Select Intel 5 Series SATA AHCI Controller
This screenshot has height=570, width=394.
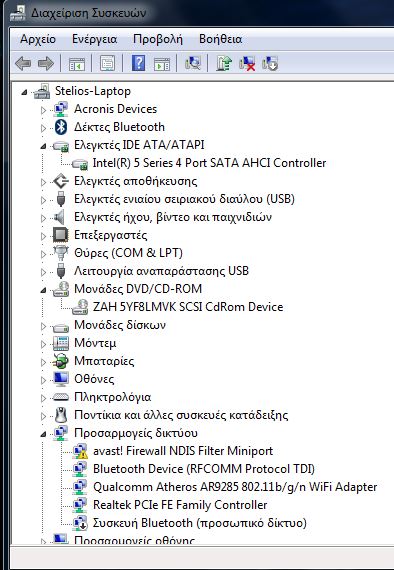click(209, 163)
